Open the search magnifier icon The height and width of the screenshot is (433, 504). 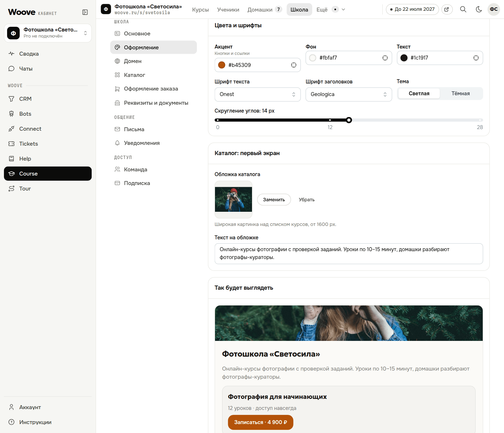pos(463,9)
